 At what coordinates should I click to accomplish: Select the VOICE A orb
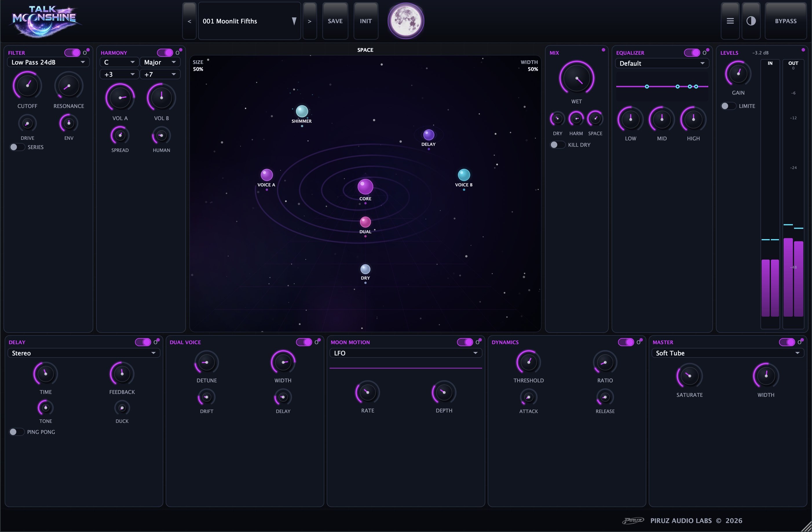(266, 175)
